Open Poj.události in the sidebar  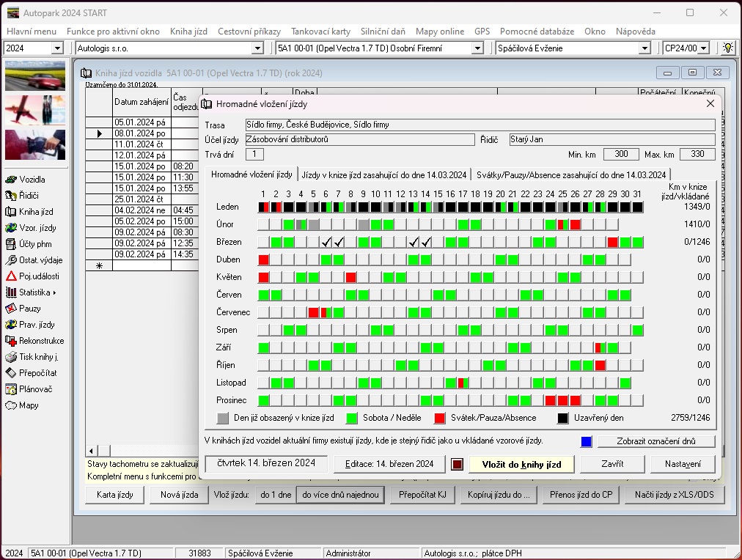(33, 276)
